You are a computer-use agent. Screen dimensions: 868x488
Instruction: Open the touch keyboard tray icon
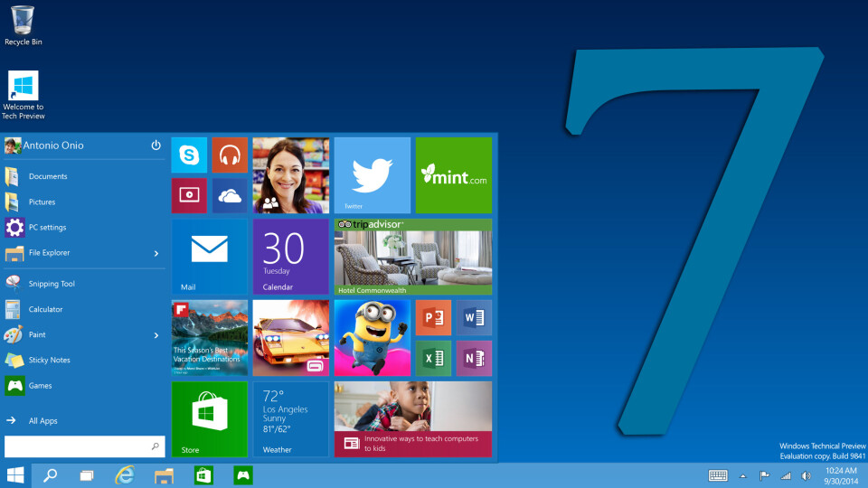point(718,476)
